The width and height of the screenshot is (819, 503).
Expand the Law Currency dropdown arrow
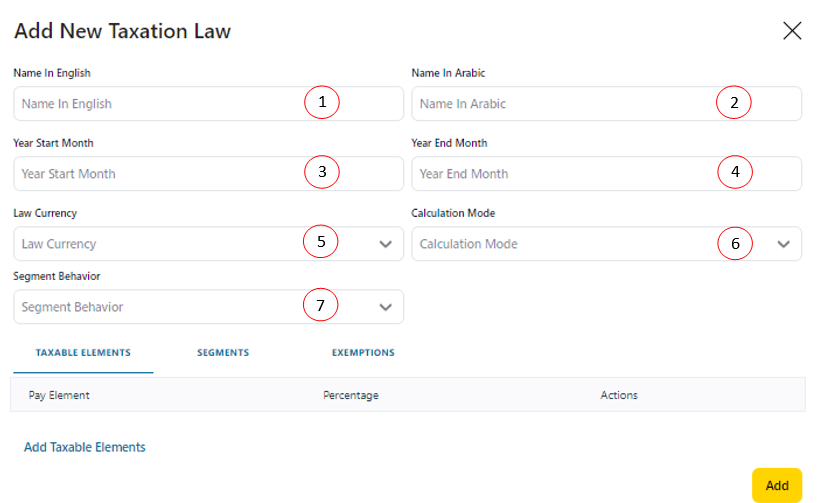pyautogui.click(x=386, y=244)
